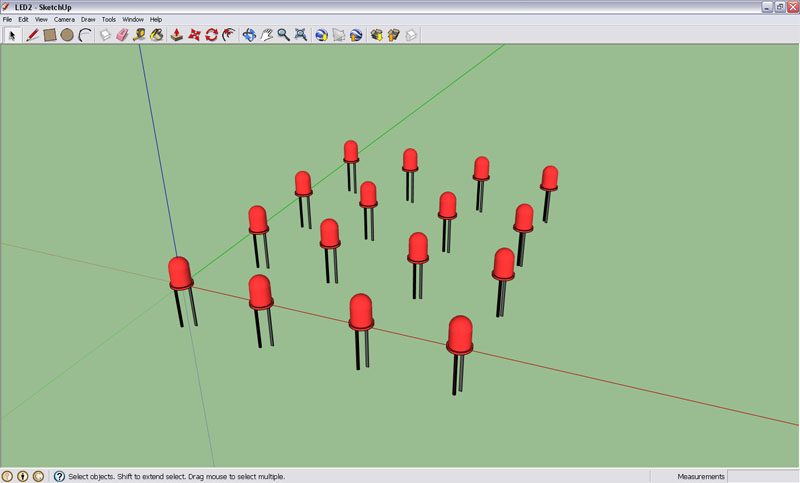Select the Line pencil tool
This screenshot has width=800, height=483.
coord(32,35)
